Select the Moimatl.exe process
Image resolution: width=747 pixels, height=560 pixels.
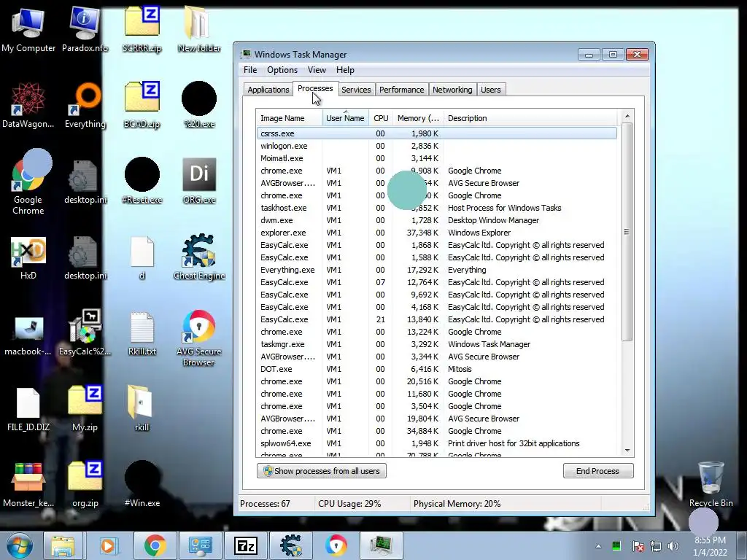pos(437,158)
